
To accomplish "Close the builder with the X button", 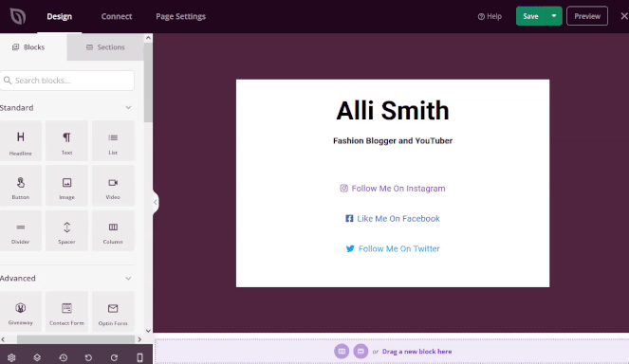I will 624,16.
